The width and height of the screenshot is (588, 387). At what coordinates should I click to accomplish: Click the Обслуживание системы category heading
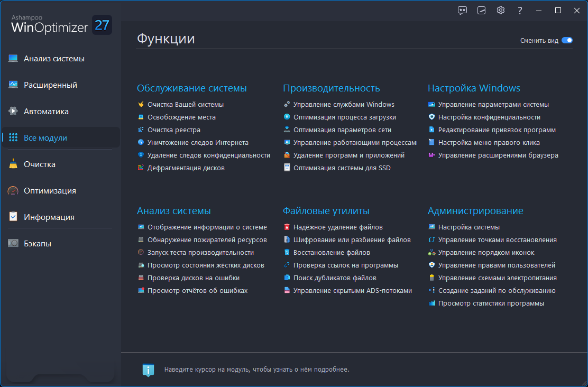coord(191,88)
